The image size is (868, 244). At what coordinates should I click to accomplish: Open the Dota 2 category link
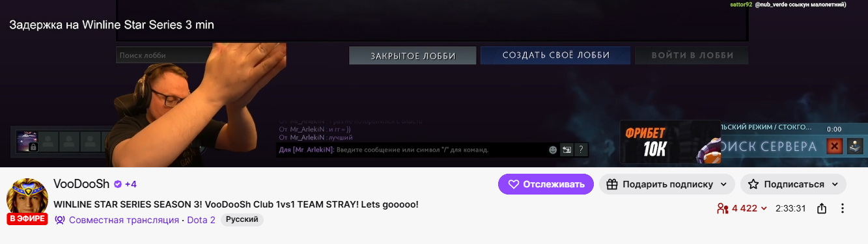coord(201,220)
